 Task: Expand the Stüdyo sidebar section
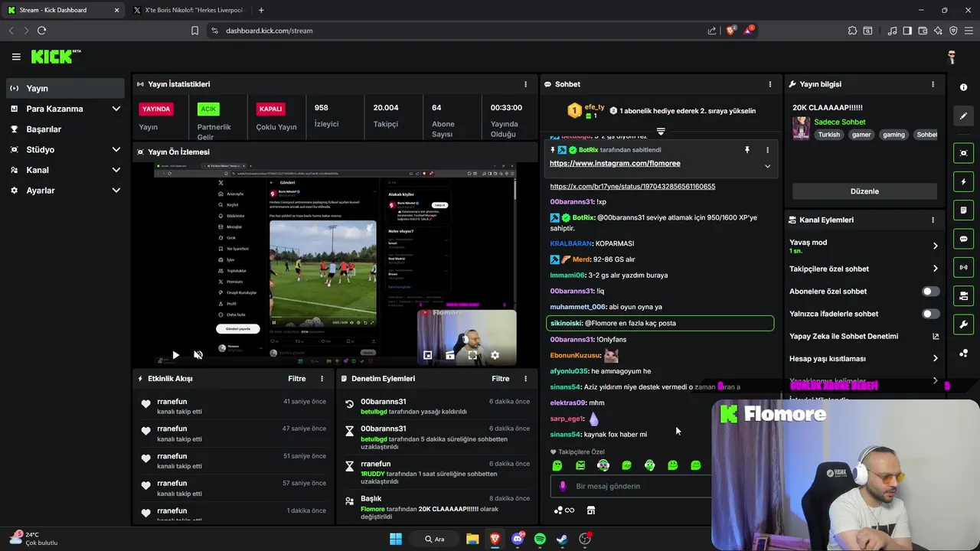click(116, 150)
